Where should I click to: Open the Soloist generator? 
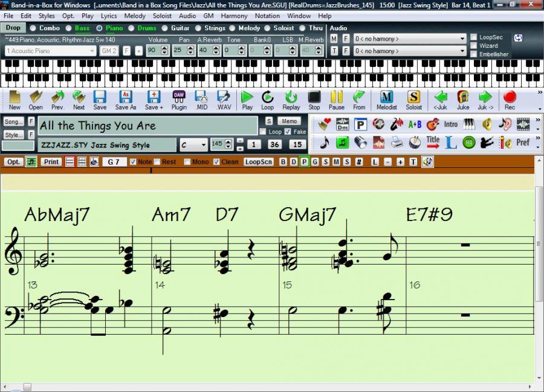414,100
